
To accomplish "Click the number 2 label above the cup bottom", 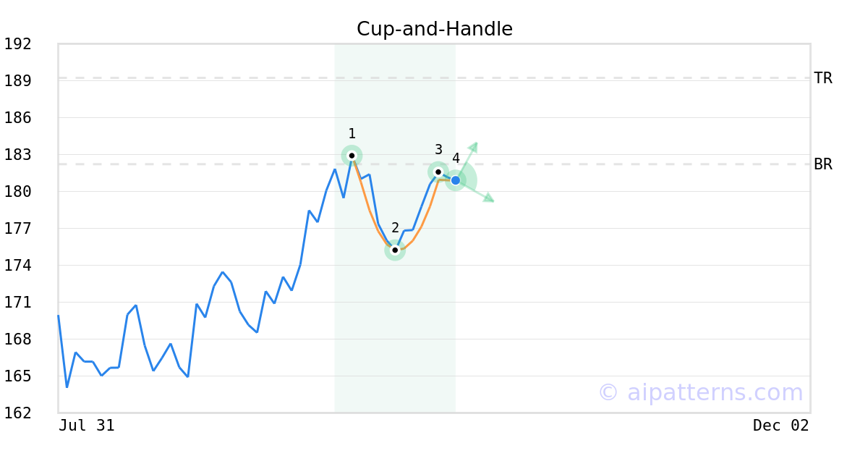I will coord(395,228).
